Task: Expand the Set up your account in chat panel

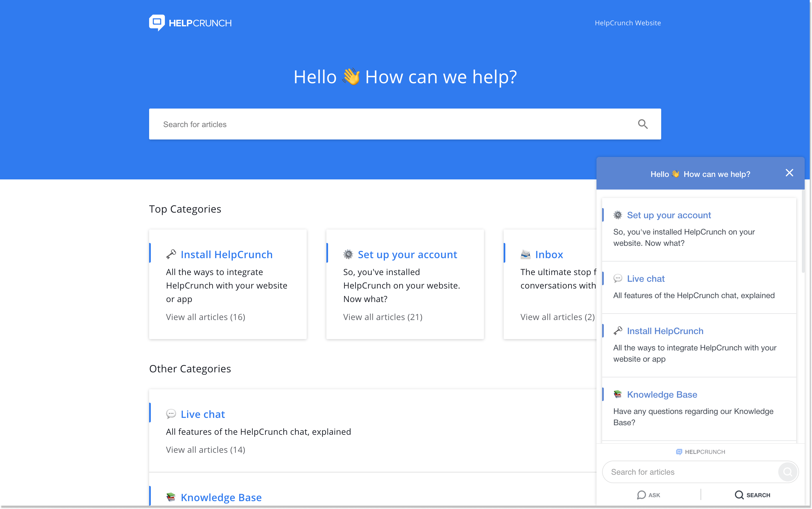Action: pyautogui.click(x=669, y=215)
